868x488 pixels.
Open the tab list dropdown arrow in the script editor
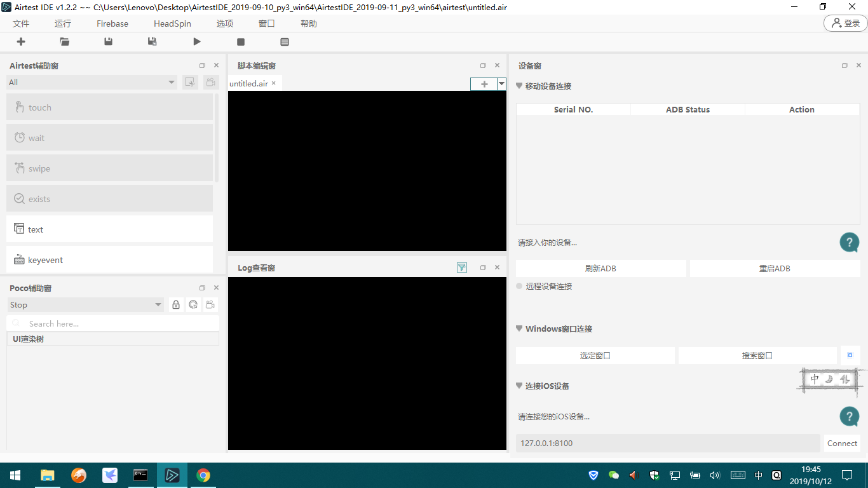(501, 84)
